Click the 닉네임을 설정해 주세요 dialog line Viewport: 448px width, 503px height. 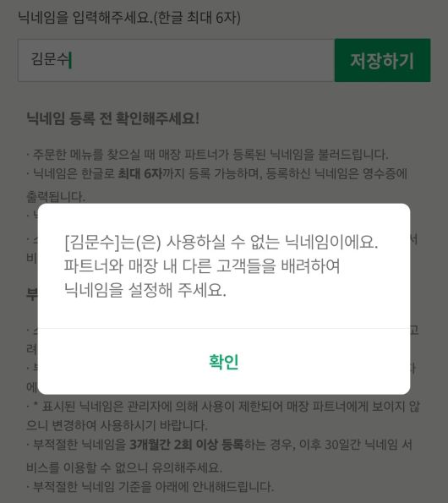tap(145, 290)
